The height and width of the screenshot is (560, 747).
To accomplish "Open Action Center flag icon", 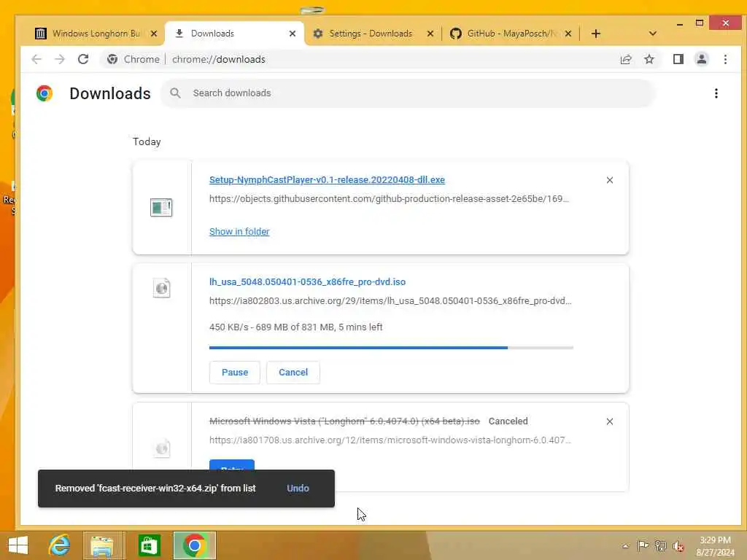I will tap(643, 545).
